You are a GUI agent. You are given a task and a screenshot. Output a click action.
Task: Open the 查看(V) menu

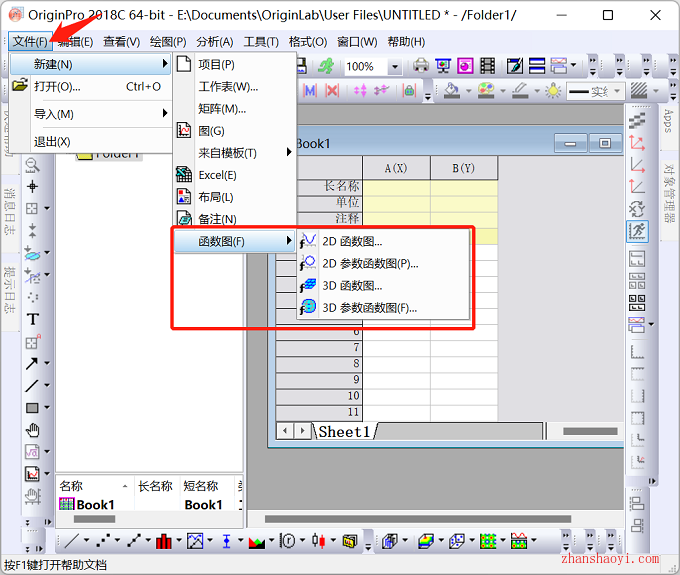[121, 42]
